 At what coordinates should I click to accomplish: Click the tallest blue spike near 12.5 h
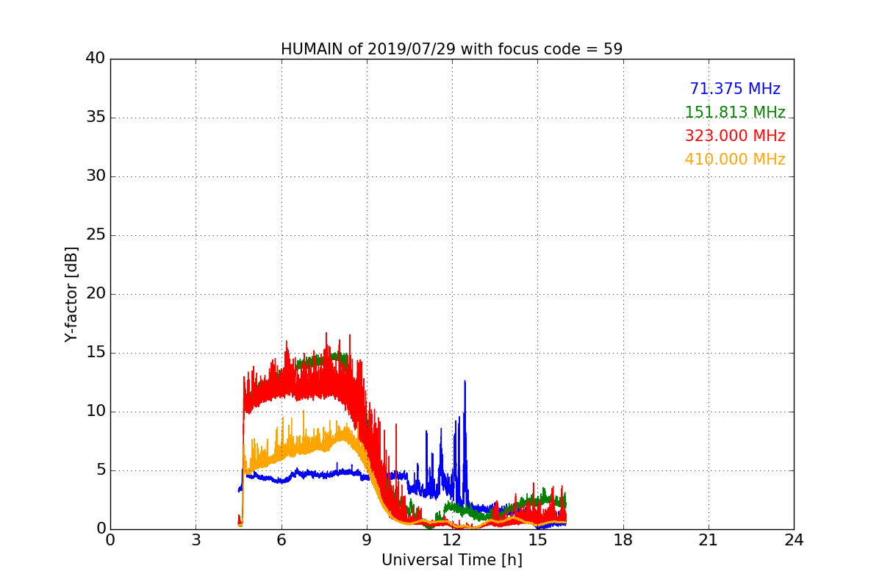465,441
